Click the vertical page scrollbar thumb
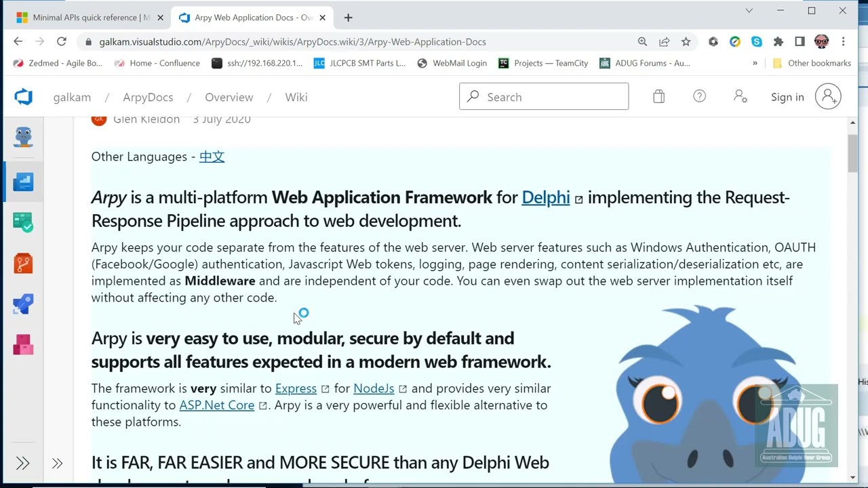868x488 pixels. coord(852,153)
